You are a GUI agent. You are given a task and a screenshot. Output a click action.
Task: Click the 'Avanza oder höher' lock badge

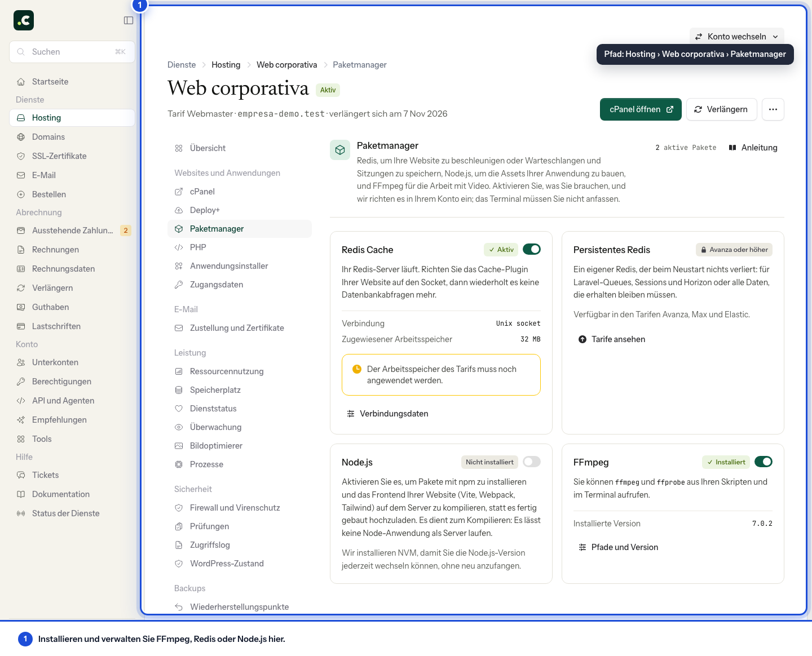(734, 250)
